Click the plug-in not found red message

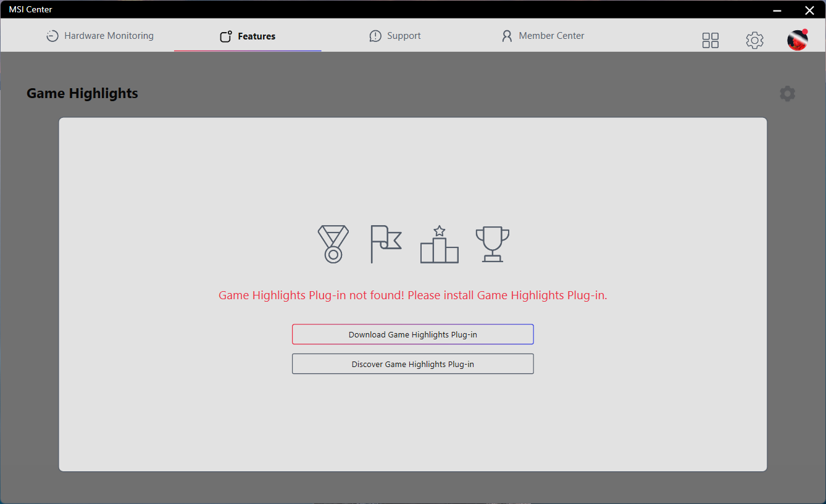tap(413, 295)
